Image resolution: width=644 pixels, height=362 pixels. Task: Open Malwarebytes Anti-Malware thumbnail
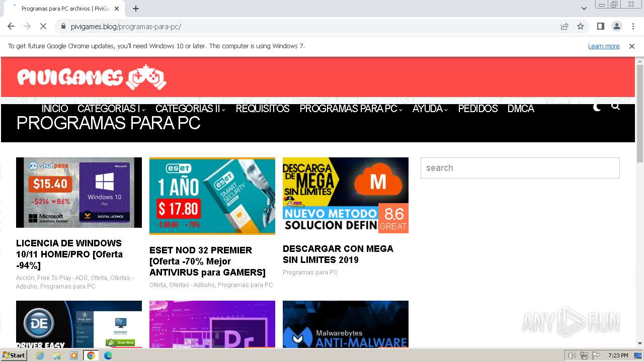tap(346, 324)
